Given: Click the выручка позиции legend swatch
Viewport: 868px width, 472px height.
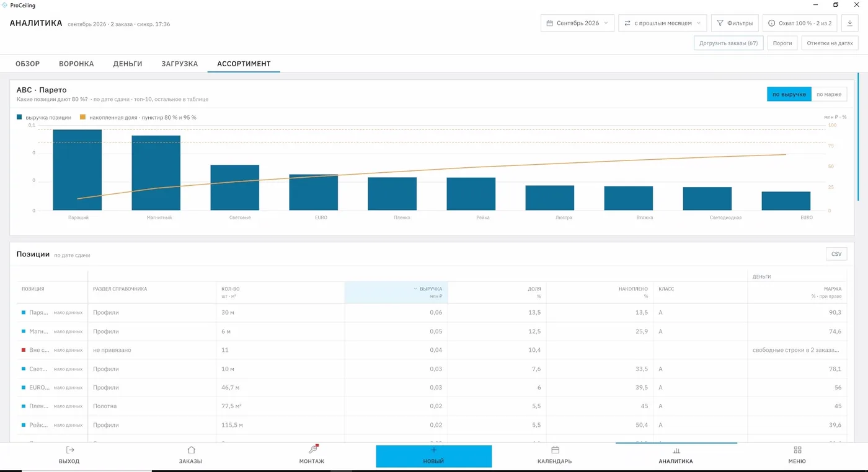Looking at the screenshot, I should click(x=19, y=117).
